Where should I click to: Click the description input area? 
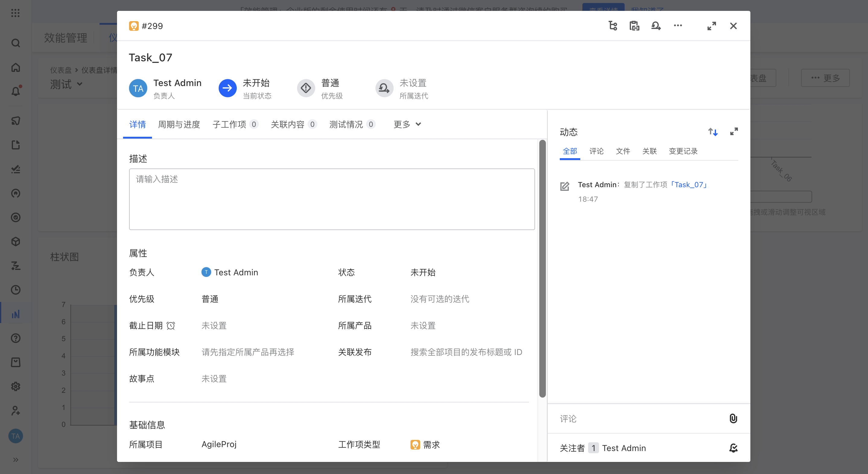point(331,199)
